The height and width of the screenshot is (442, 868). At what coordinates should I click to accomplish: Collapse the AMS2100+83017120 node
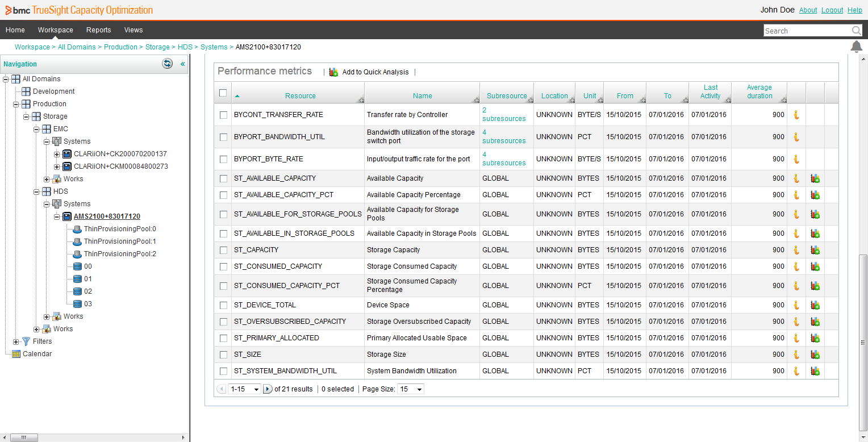tap(57, 216)
